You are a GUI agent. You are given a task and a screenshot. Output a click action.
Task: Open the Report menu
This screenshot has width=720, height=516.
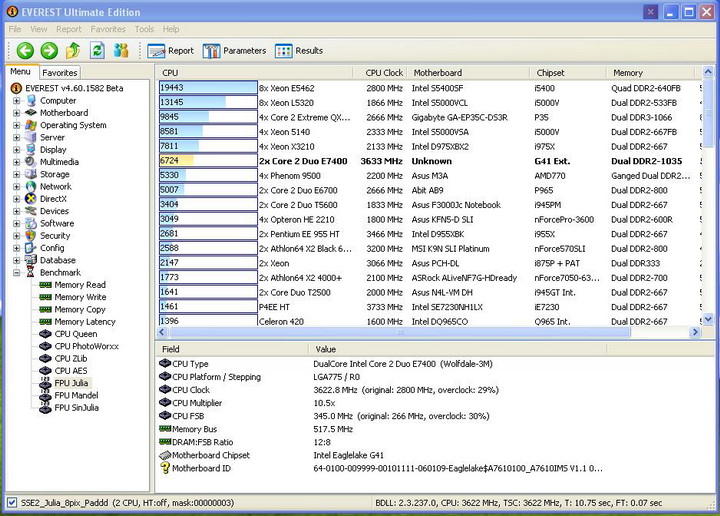click(x=68, y=29)
